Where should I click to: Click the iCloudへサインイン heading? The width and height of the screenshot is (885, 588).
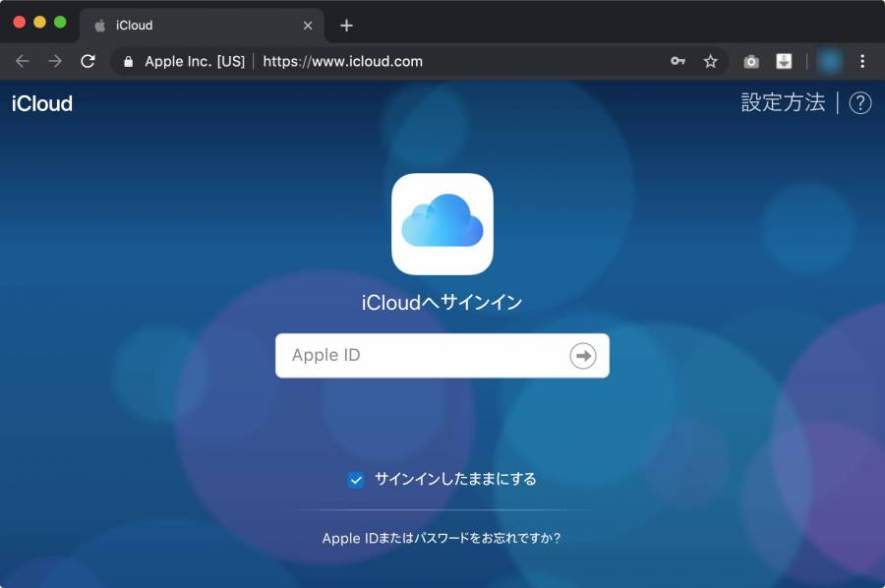click(x=442, y=303)
